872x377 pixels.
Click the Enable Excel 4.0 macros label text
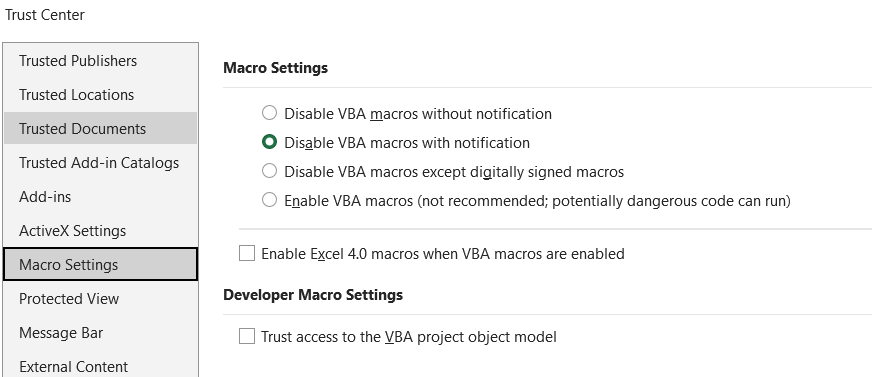(443, 254)
